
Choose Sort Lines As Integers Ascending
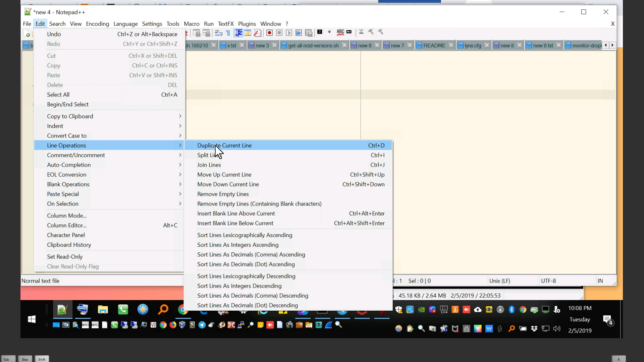[237, 245]
